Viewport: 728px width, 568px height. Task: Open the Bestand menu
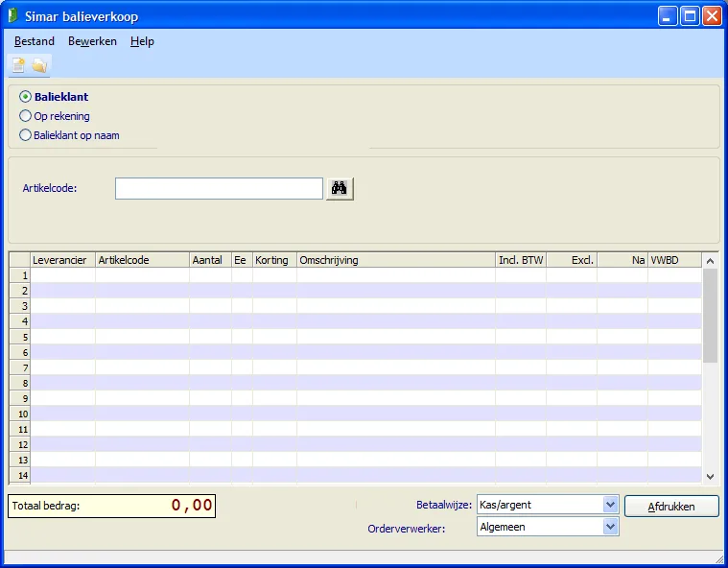[x=35, y=41]
